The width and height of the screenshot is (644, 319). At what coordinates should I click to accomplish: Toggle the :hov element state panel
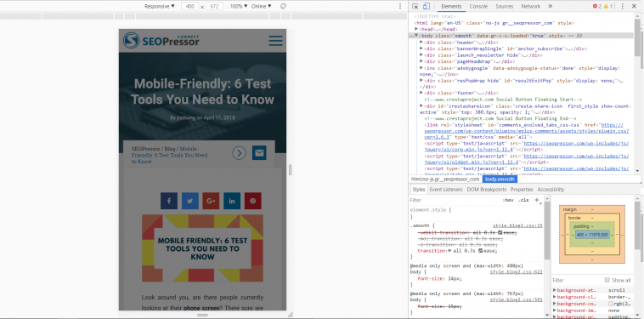(x=508, y=200)
